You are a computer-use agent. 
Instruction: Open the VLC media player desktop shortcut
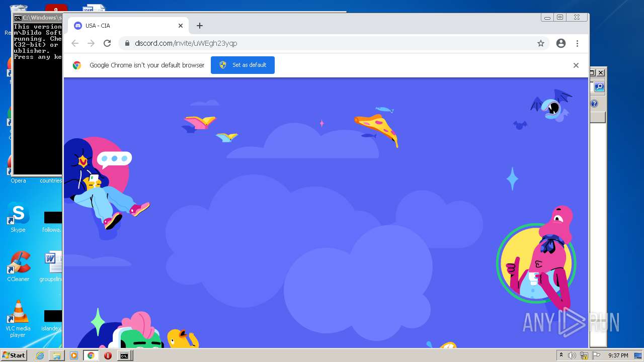(18, 319)
